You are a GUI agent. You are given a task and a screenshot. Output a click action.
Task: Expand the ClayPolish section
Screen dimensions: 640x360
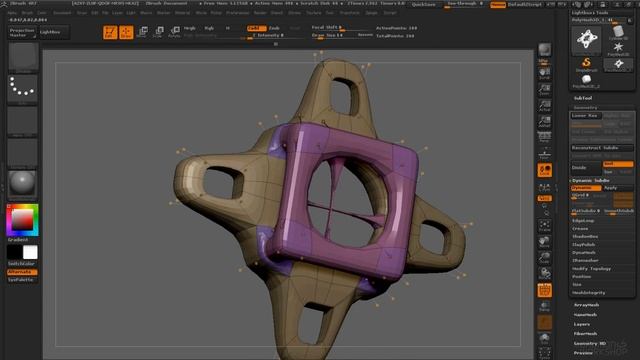coord(584,245)
